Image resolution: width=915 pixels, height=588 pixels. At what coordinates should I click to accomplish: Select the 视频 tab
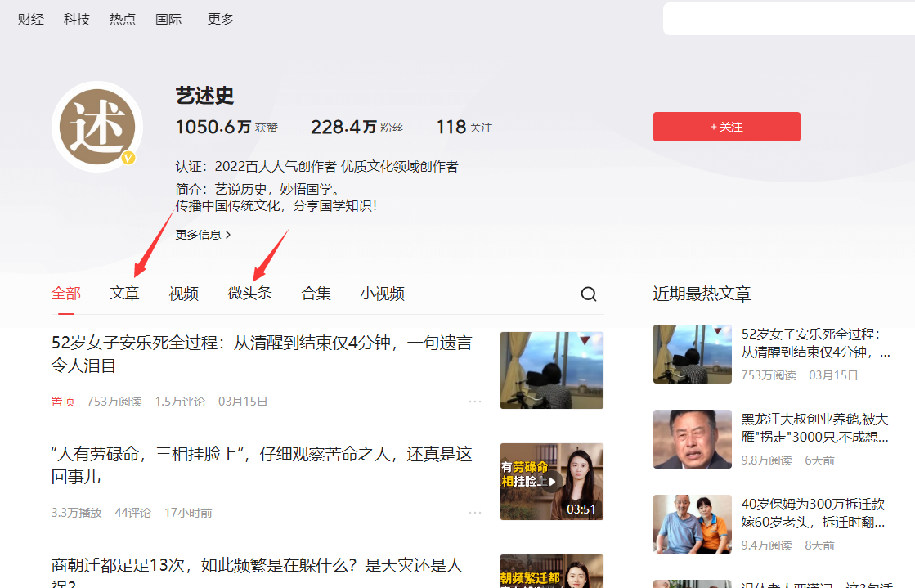click(x=183, y=294)
